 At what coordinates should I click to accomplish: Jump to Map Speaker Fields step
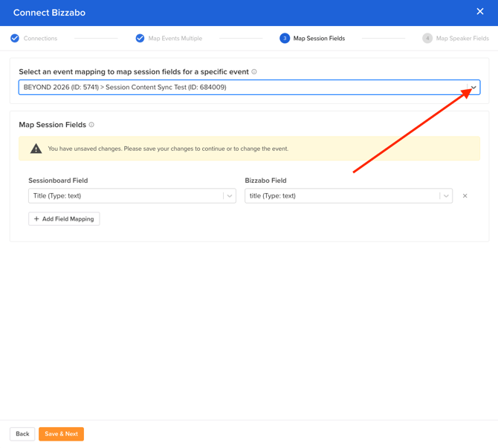click(x=462, y=39)
